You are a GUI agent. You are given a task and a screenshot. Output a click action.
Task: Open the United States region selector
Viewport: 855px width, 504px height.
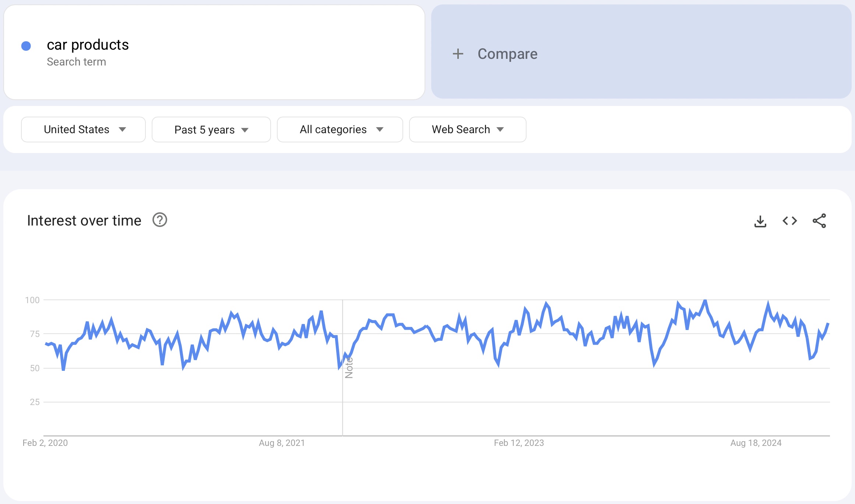click(82, 129)
